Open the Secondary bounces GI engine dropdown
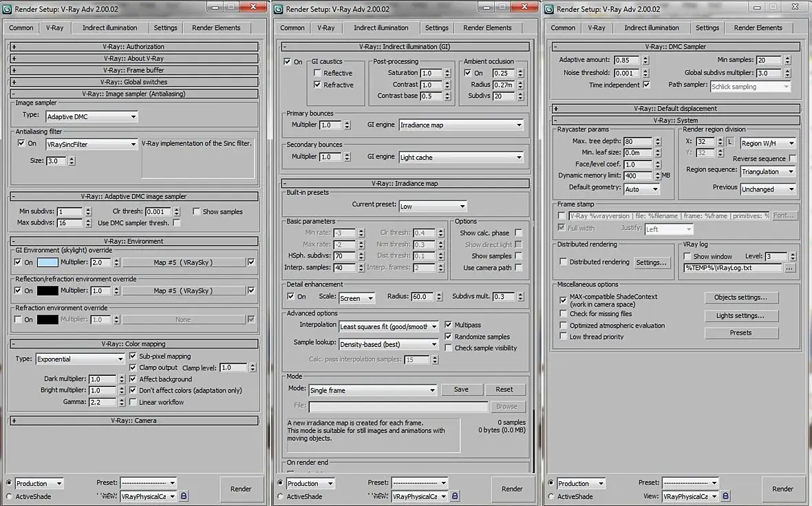 click(461, 158)
